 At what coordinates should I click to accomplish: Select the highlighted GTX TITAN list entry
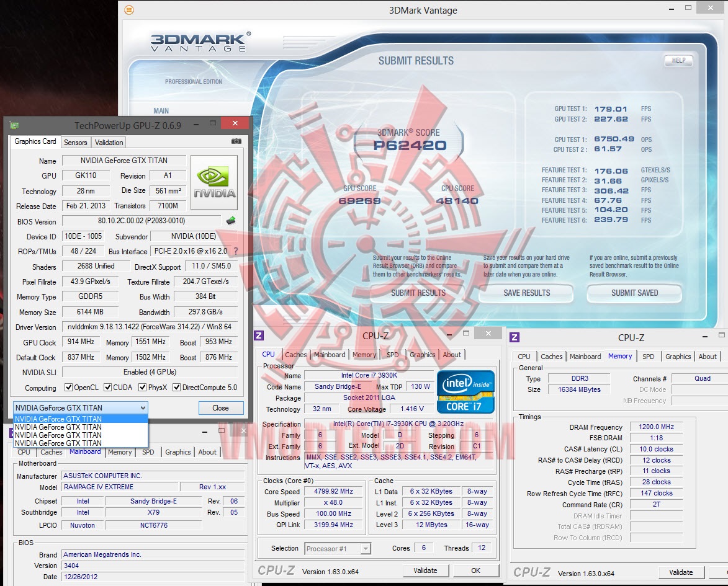81,419
